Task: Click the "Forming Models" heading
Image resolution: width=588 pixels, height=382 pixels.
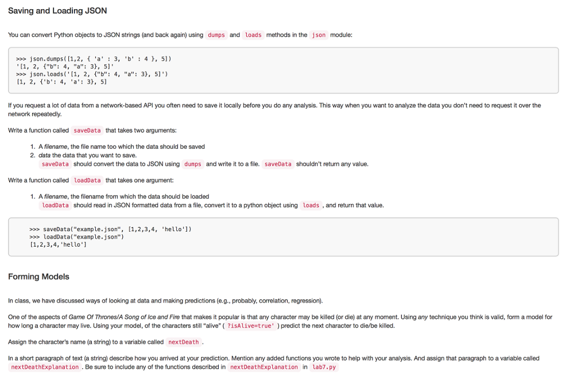Action: click(38, 277)
